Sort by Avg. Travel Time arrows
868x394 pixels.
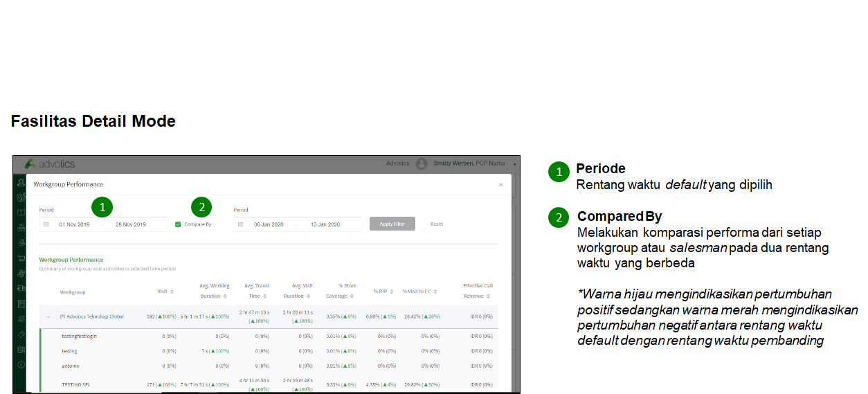264,296
